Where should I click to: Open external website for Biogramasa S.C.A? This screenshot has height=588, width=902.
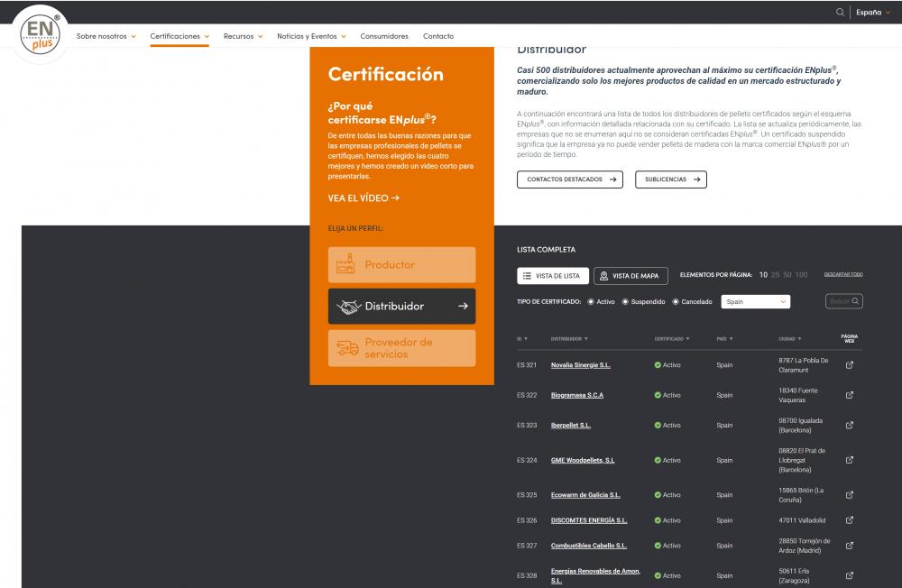(x=850, y=395)
